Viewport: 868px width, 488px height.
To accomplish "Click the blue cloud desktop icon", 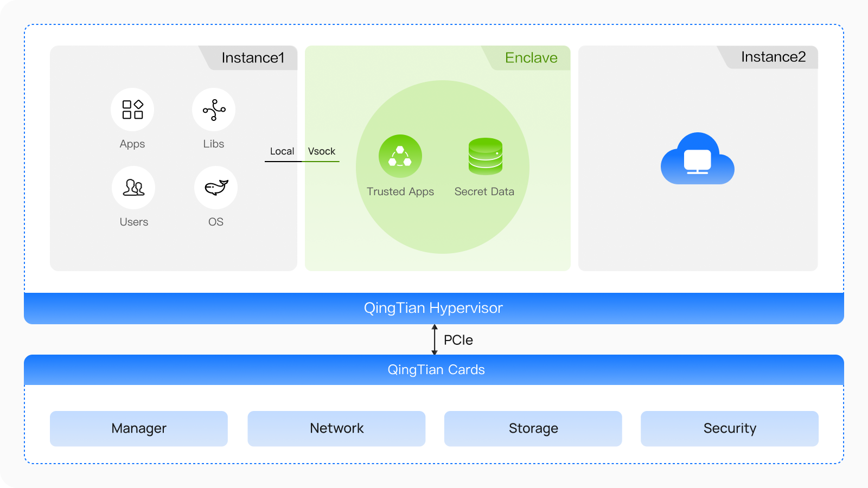I will pyautogui.click(x=698, y=159).
